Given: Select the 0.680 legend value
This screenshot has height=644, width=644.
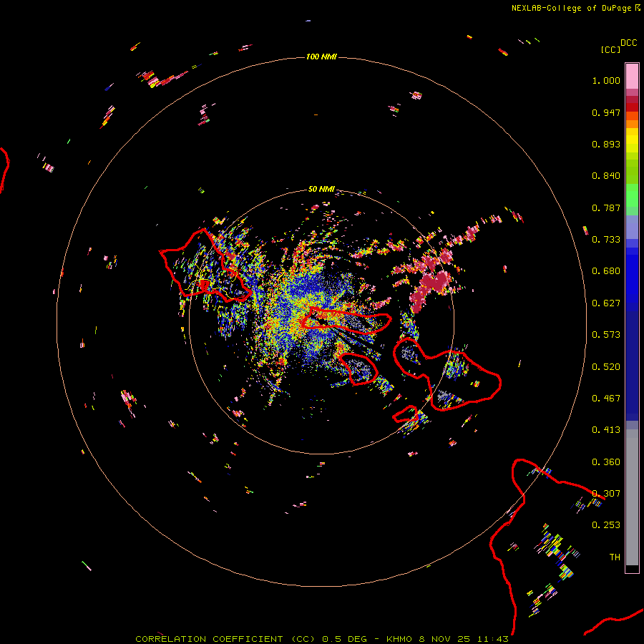Looking at the screenshot, I should (x=606, y=271).
